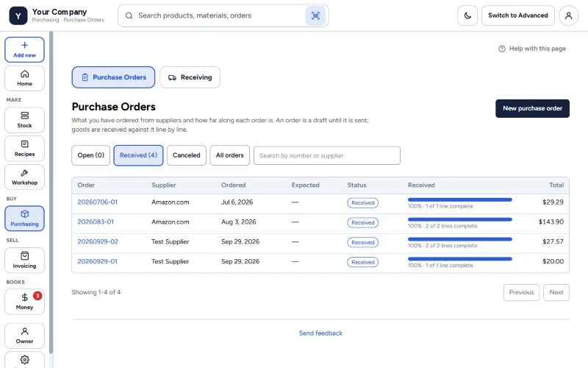
Task: Click the Jul 6, 2026 date cell
Action: [x=237, y=202]
